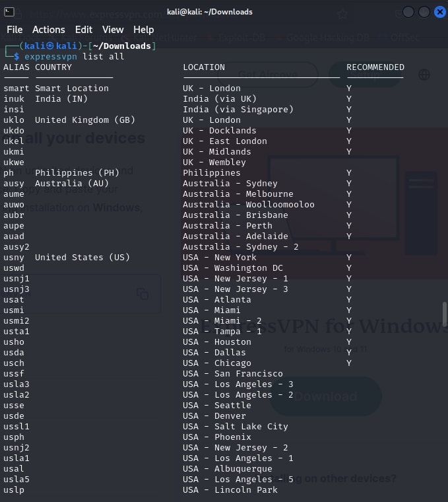Click the faint globe icon behind terminal
This screenshot has width=448, height=502.
(424, 75)
